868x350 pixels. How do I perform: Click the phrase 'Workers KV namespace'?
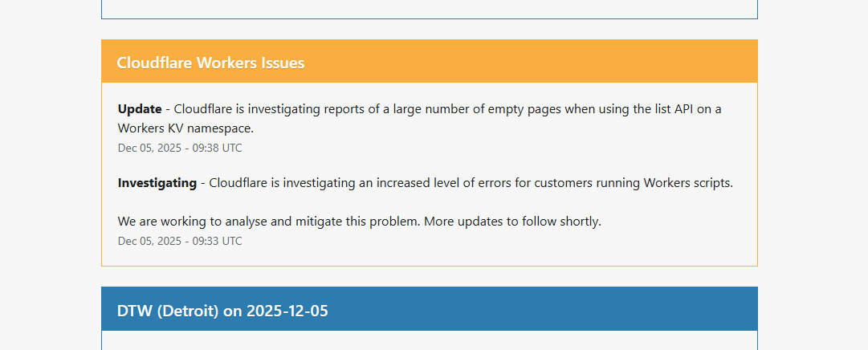click(x=187, y=128)
